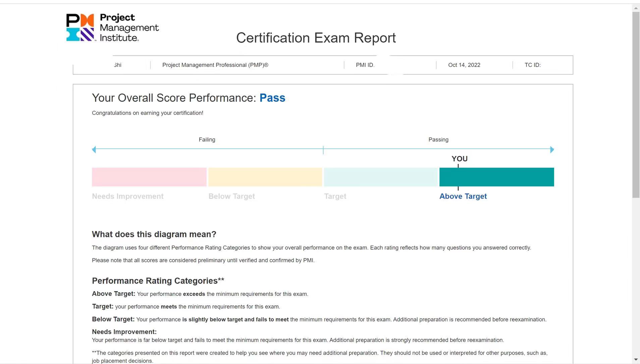The width and height of the screenshot is (640, 364).
Task: Click the blue Above Target label
Action: tap(463, 196)
